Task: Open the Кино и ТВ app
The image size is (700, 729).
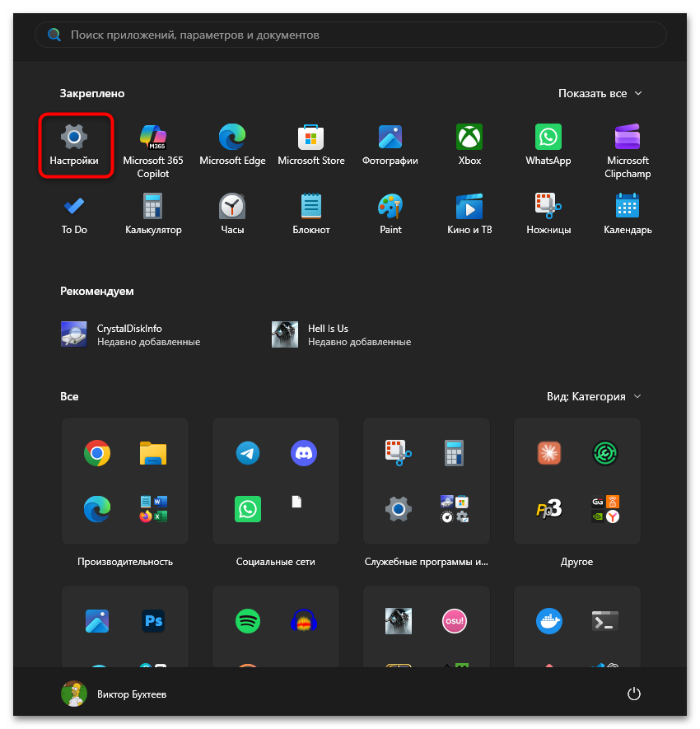Action: coord(469,214)
